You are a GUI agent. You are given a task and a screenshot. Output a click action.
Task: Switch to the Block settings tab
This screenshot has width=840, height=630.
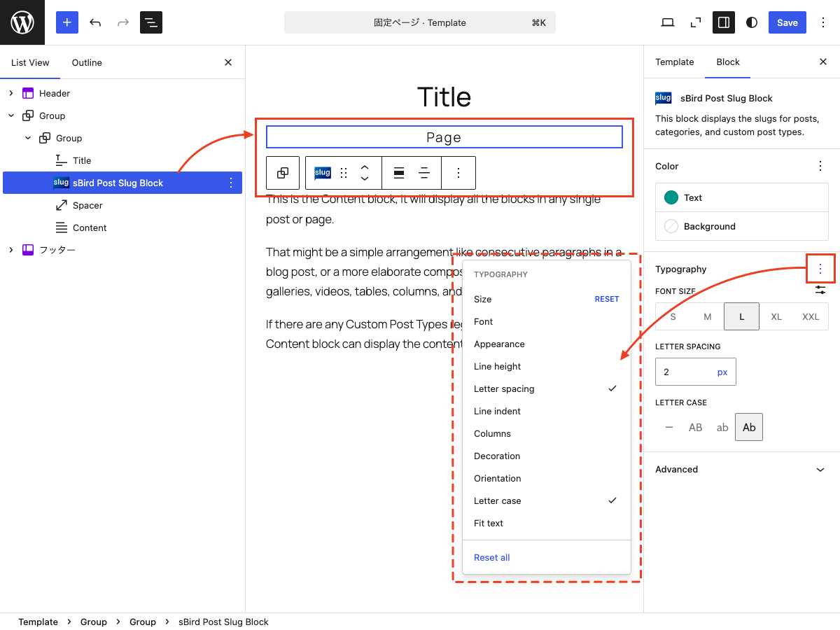tap(728, 62)
